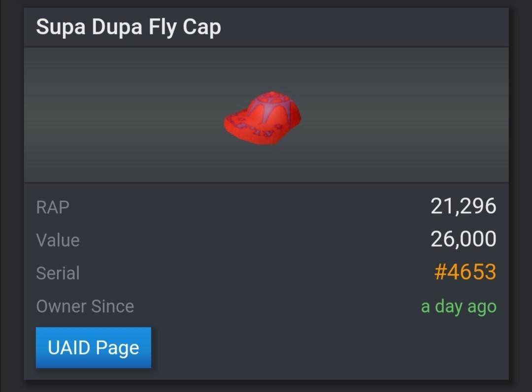Click the 'a day ago' ownership timestamp

tap(458, 306)
